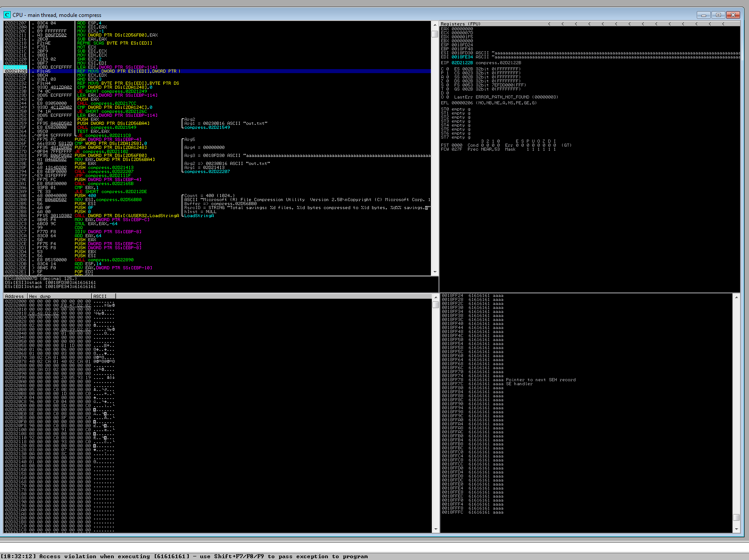Screen dimensions: 749x560
Task: Maximize the CPU window
Action: [x=718, y=15]
